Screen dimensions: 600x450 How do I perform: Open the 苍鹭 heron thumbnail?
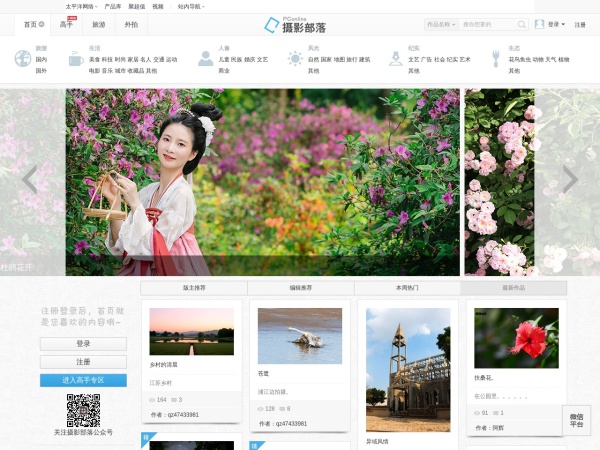(x=300, y=336)
